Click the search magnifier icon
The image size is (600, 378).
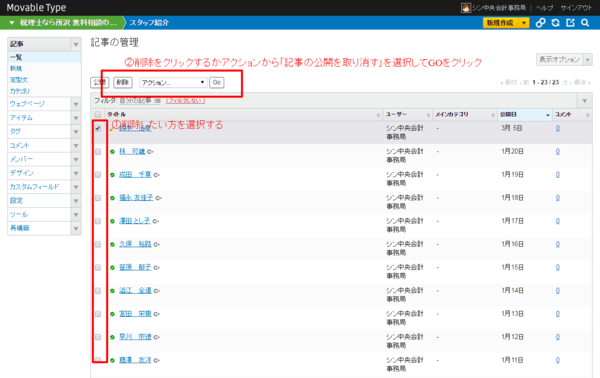pyautogui.click(x=585, y=23)
